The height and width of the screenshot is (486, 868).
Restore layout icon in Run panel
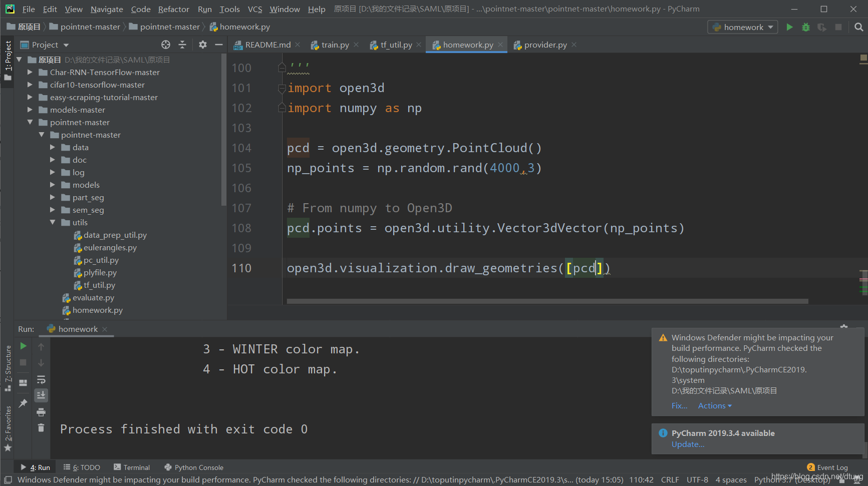coord(23,383)
